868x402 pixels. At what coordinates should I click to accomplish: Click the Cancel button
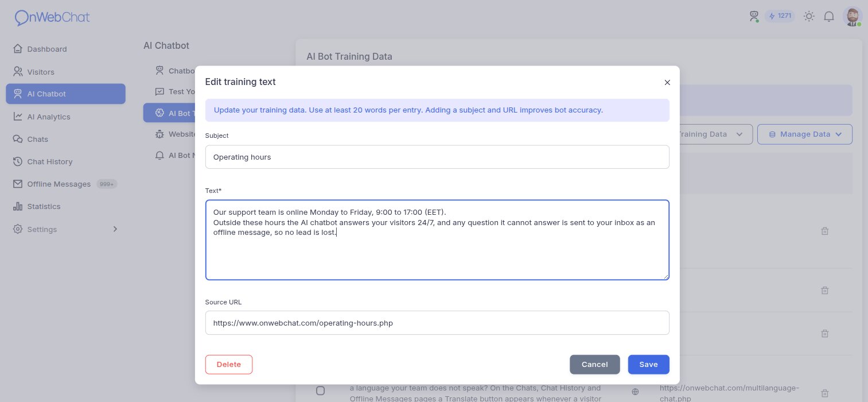point(595,365)
